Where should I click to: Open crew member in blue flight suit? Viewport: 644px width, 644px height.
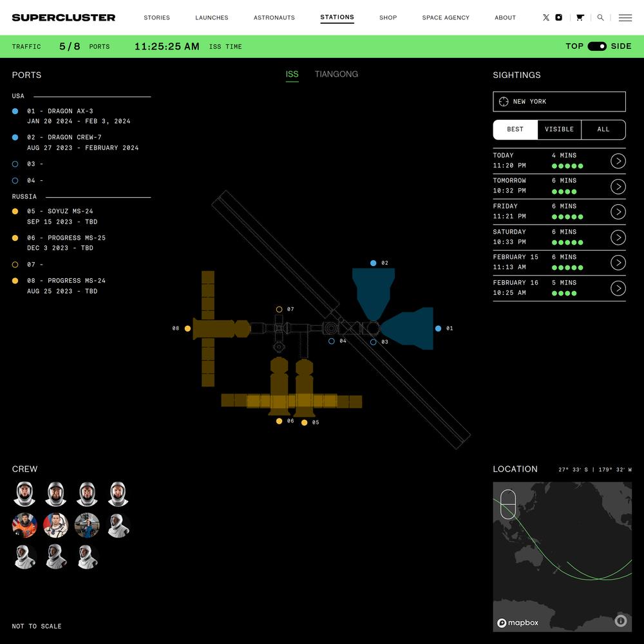(x=87, y=526)
